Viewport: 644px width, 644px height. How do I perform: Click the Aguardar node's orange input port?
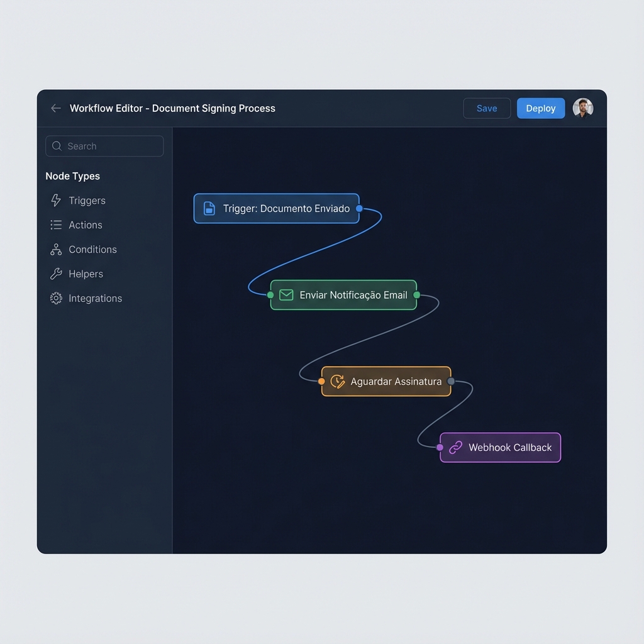[x=321, y=382]
